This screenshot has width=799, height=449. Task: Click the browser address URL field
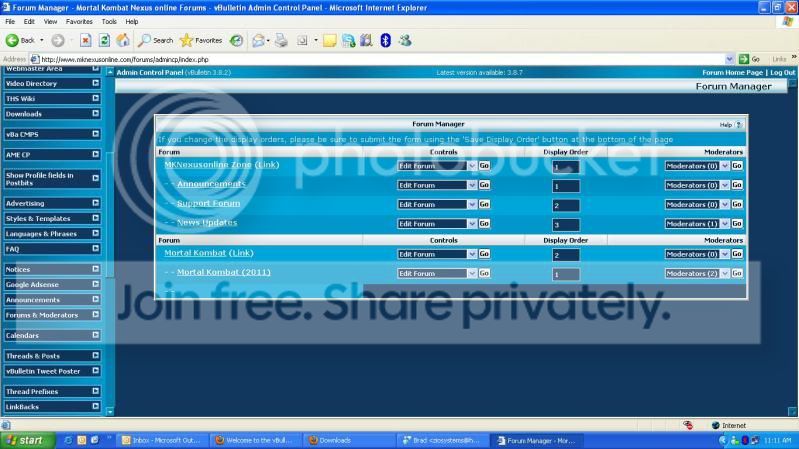click(x=381, y=59)
